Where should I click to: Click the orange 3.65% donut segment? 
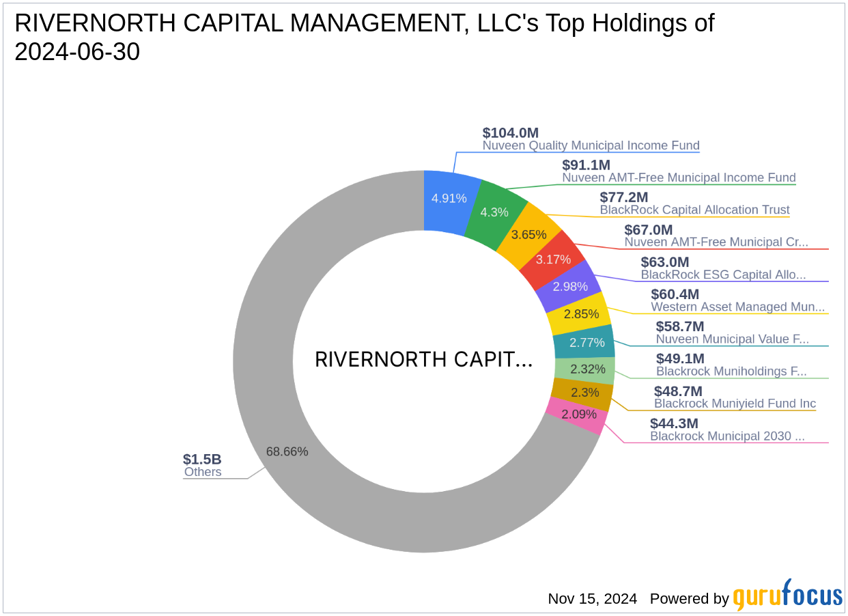tap(529, 234)
